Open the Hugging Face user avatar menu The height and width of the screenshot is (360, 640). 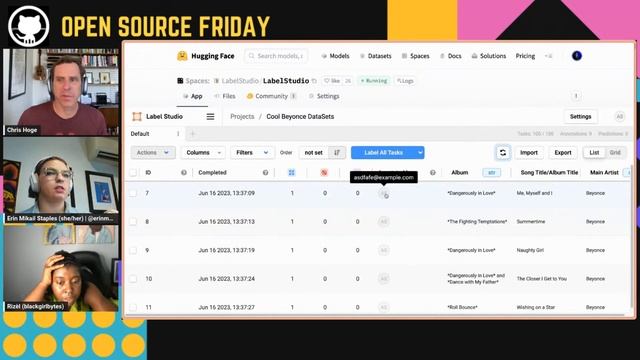coord(577,56)
